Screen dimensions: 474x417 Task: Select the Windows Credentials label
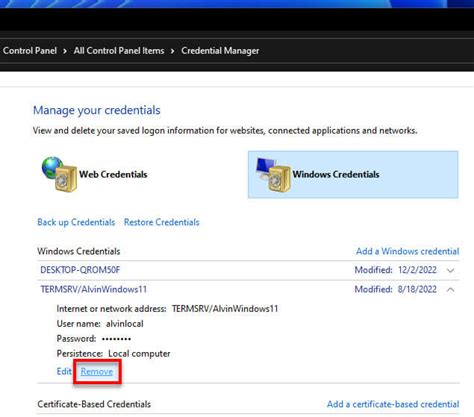(336, 174)
